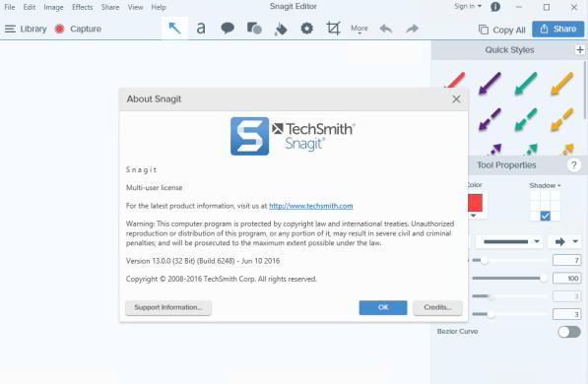Choose the yellow dashed arrow style

point(561,119)
